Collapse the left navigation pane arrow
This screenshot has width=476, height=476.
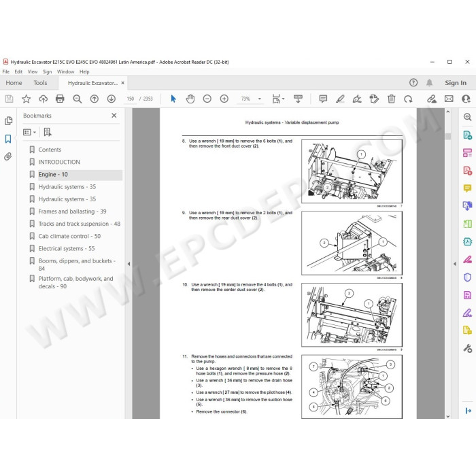[129, 264]
